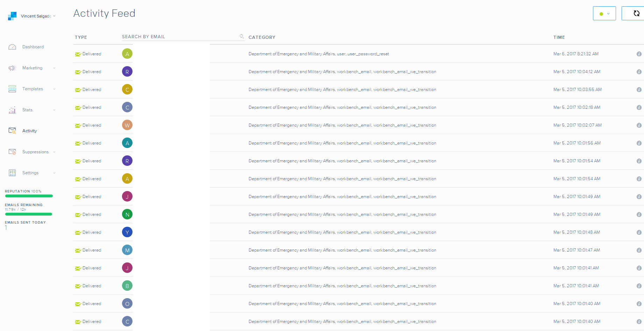Screen dimensions: 644x331
Task: Click the Suppressions blocked-email icon
Action: click(12, 152)
